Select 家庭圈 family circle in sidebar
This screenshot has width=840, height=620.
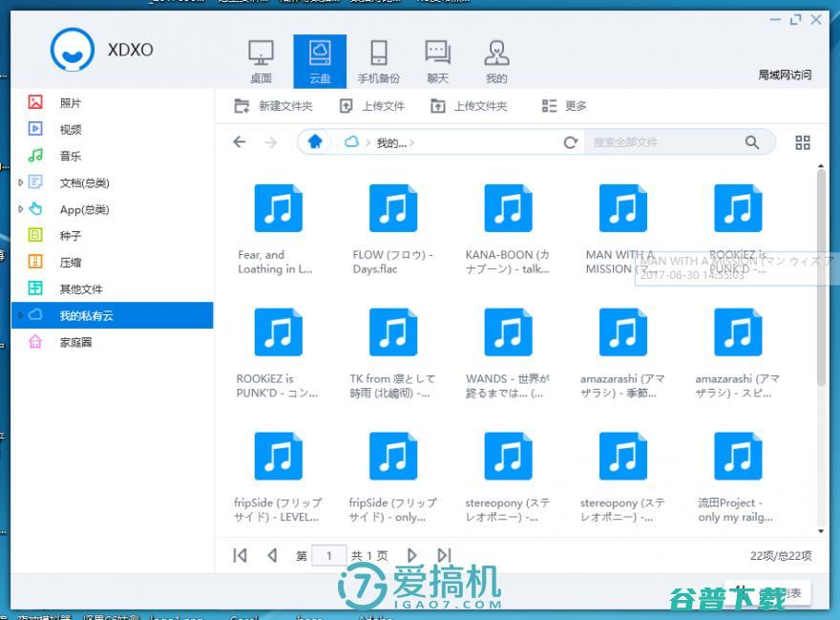[x=113, y=342]
